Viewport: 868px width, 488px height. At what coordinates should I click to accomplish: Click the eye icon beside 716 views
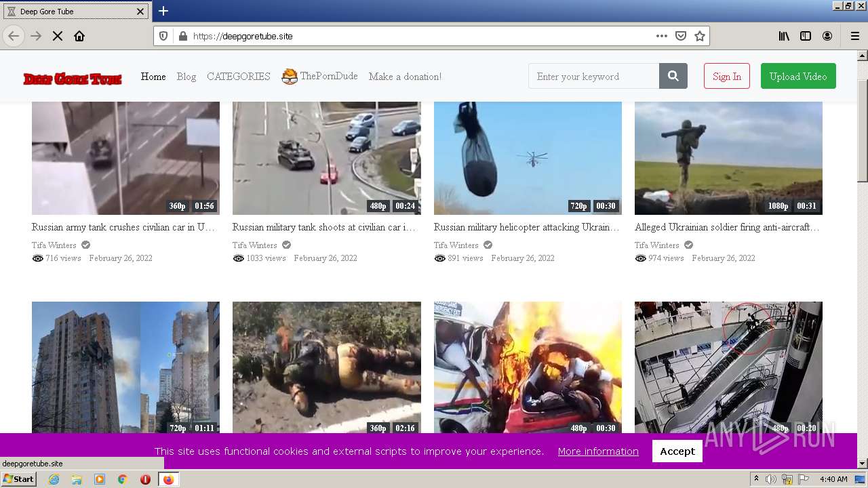[37, 258]
